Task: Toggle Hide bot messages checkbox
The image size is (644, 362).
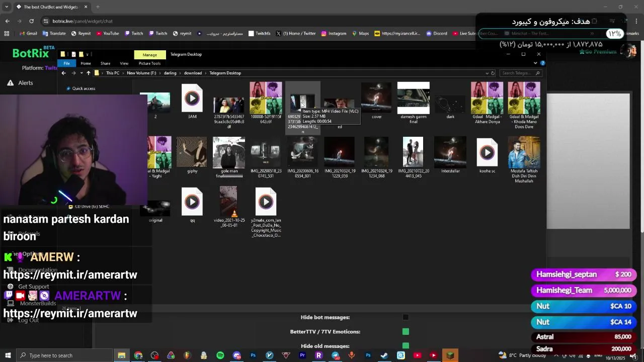Action: tap(406, 317)
